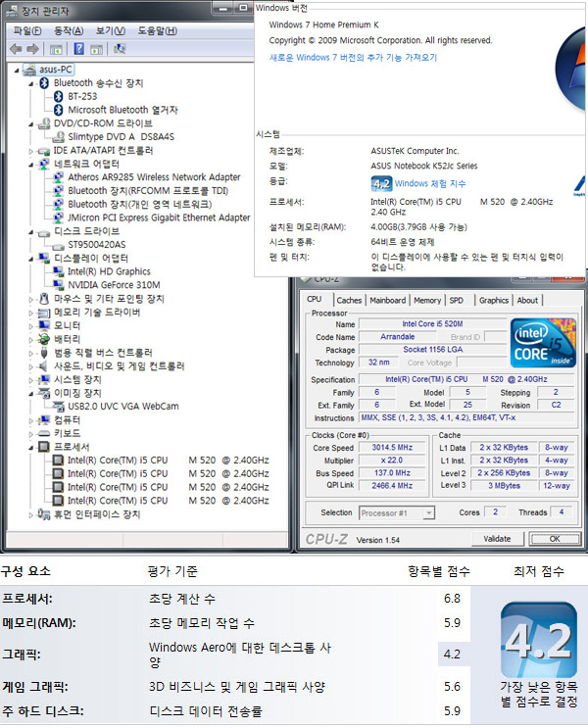Screen dimensions: 588x728
Task: Expand the 범용 직렬 버스 컨트롤러 node
Action: coord(30,354)
